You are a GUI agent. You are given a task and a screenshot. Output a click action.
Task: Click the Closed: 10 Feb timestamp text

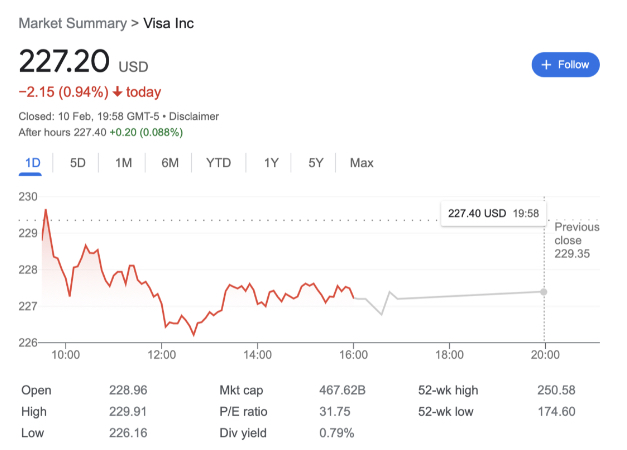pos(89,116)
